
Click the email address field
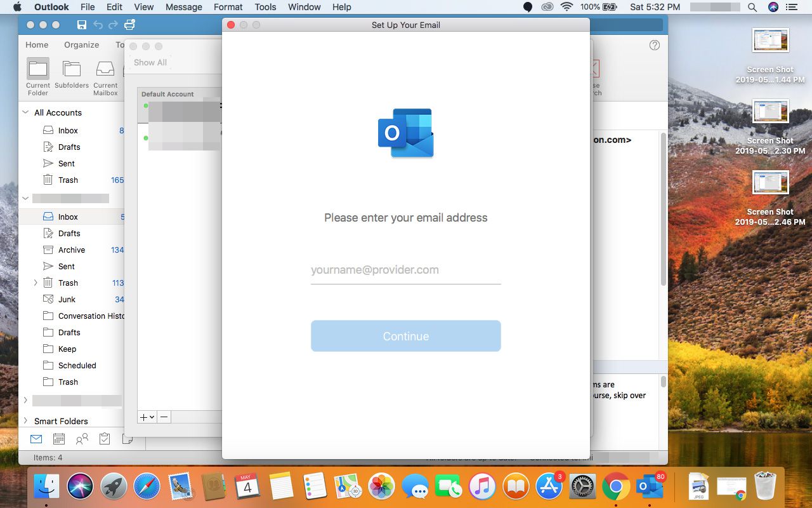[x=406, y=270]
